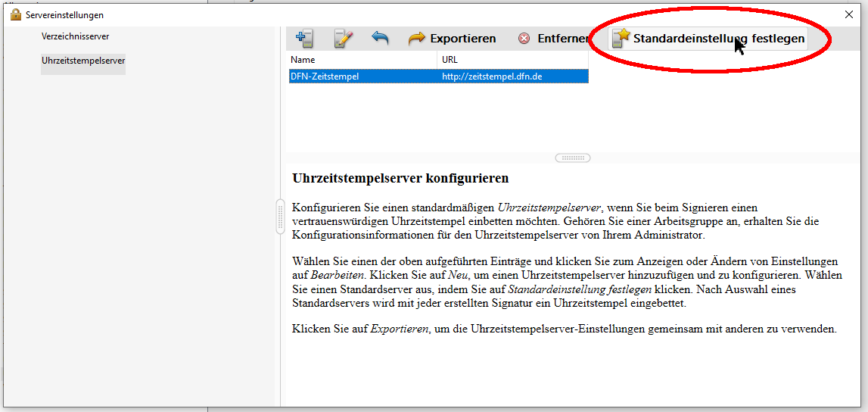The height and width of the screenshot is (412, 868).
Task: Sort by the Name column header
Action: pyautogui.click(x=362, y=60)
